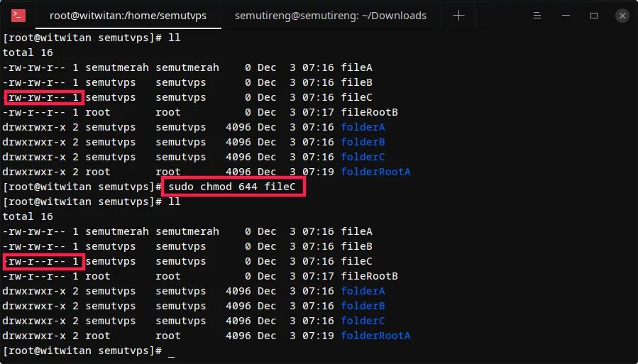Image resolution: width=638 pixels, height=364 pixels.
Task: Click highlighted rw-rw-r-- permissions of fileC
Action: 43,98
